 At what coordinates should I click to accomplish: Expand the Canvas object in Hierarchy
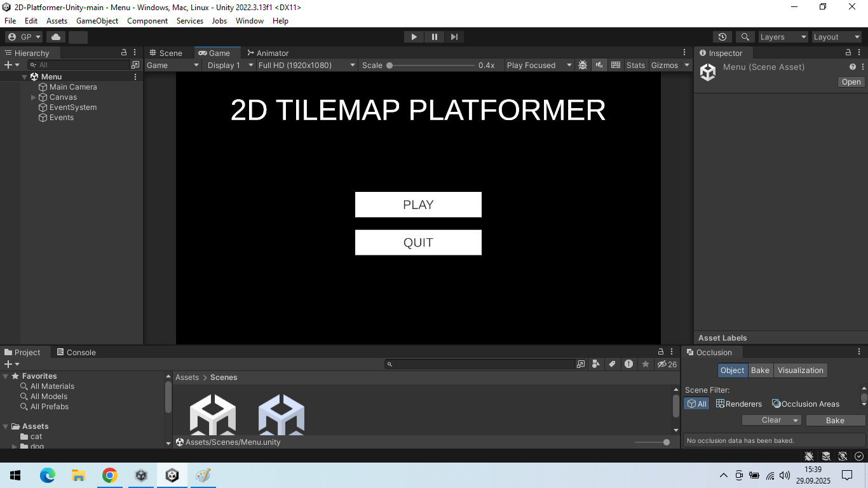pyautogui.click(x=34, y=97)
